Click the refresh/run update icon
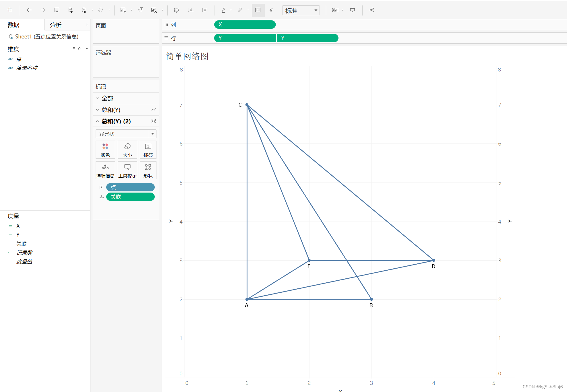Viewport: 567px width, 392px height. [100, 10]
